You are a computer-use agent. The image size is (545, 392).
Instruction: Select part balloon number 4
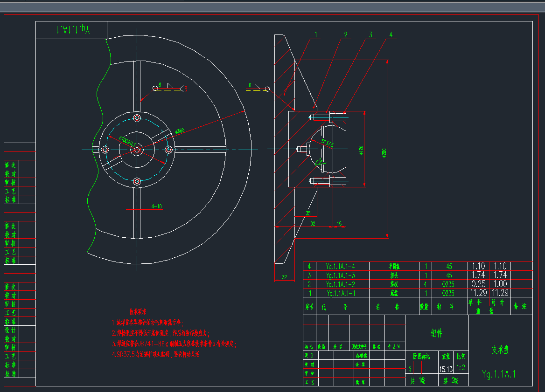[x=391, y=34]
